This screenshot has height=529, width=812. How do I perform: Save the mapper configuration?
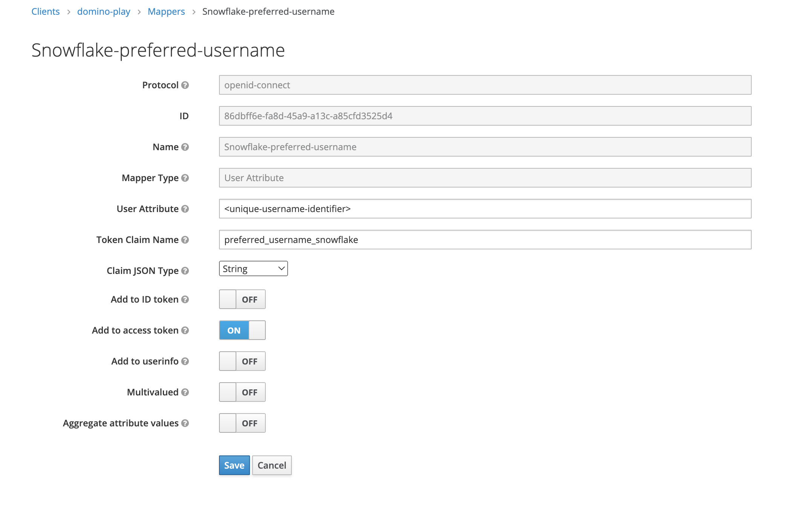click(x=234, y=465)
